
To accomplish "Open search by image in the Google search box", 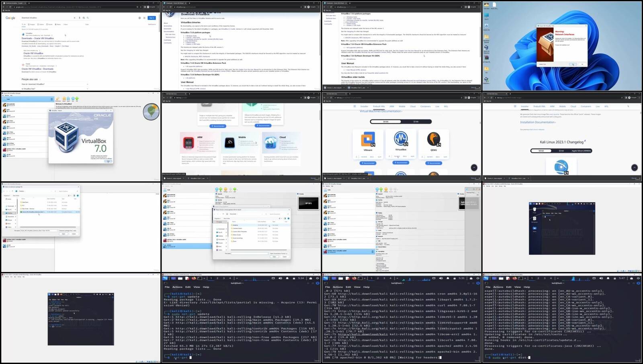I will coord(84,18).
